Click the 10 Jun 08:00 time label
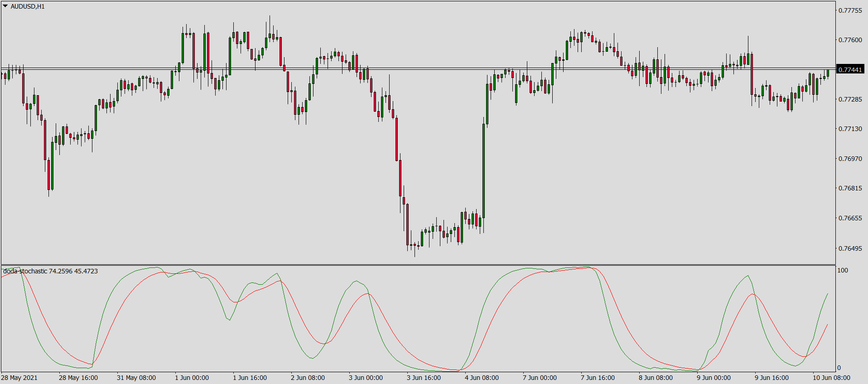868x384 pixels. pyautogui.click(x=832, y=378)
